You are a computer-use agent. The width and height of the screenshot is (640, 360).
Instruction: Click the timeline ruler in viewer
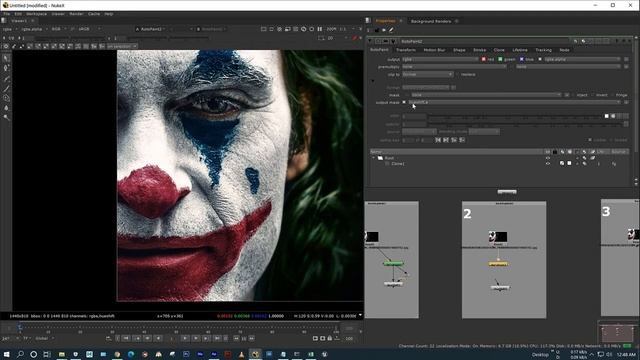(x=178, y=328)
